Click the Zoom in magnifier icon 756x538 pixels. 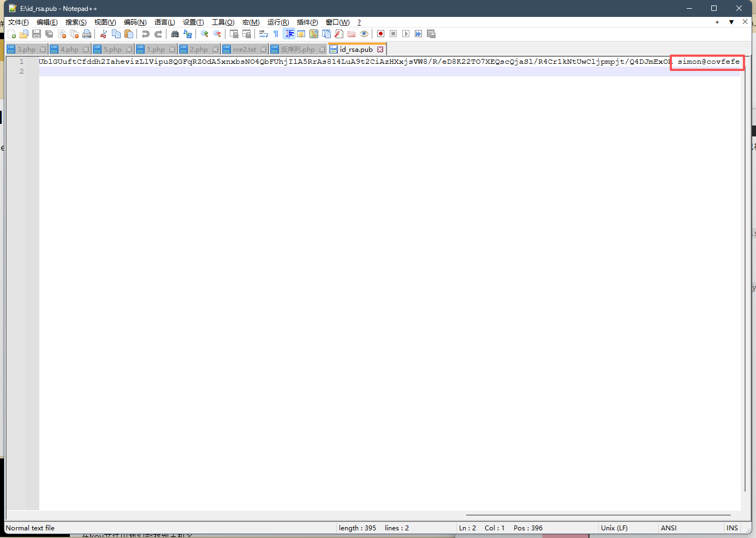click(x=205, y=34)
